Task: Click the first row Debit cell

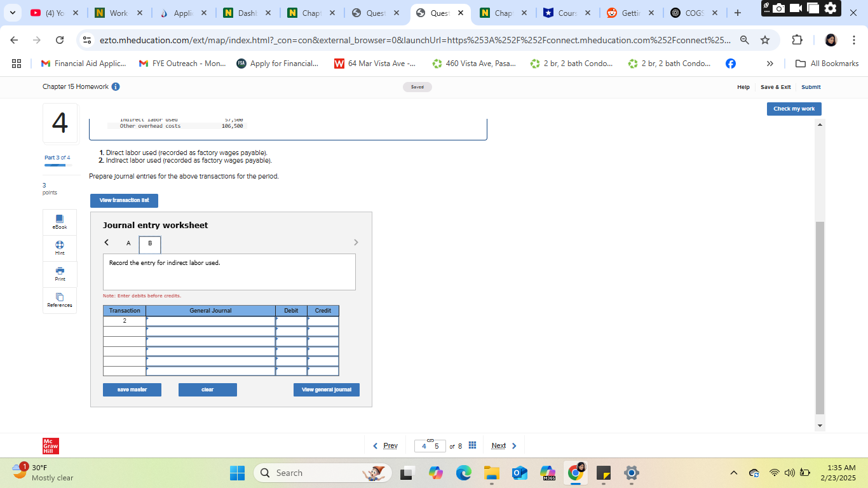Action: 292,322
